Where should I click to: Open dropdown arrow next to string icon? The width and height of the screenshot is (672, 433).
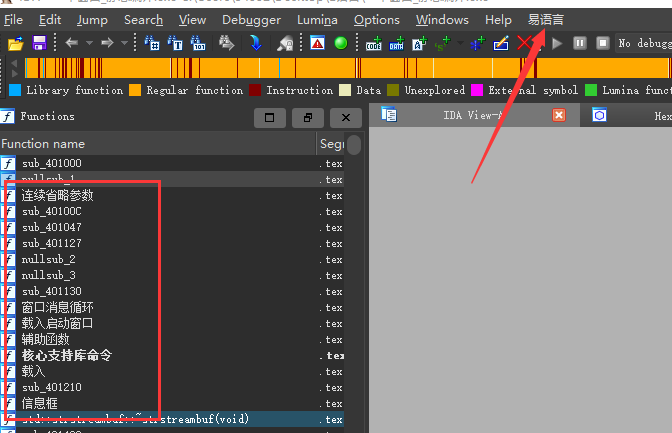[460, 43]
